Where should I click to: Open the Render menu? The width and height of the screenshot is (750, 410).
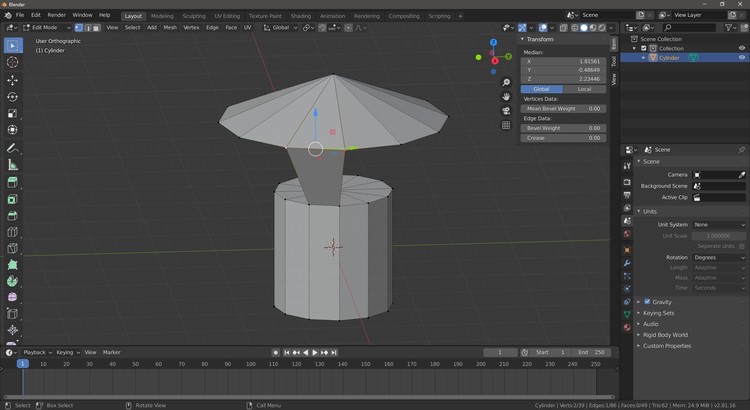[x=56, y=15]
